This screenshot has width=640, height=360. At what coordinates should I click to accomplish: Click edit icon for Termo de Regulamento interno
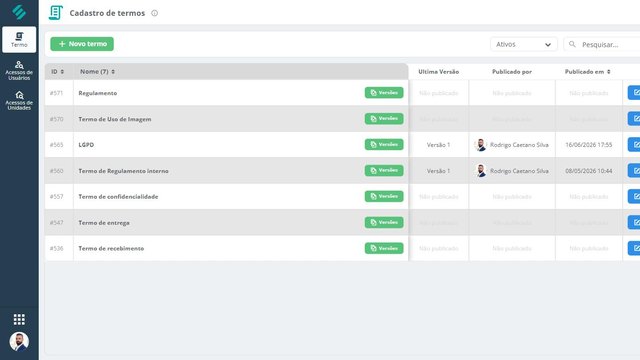click(x=635, y=170)
